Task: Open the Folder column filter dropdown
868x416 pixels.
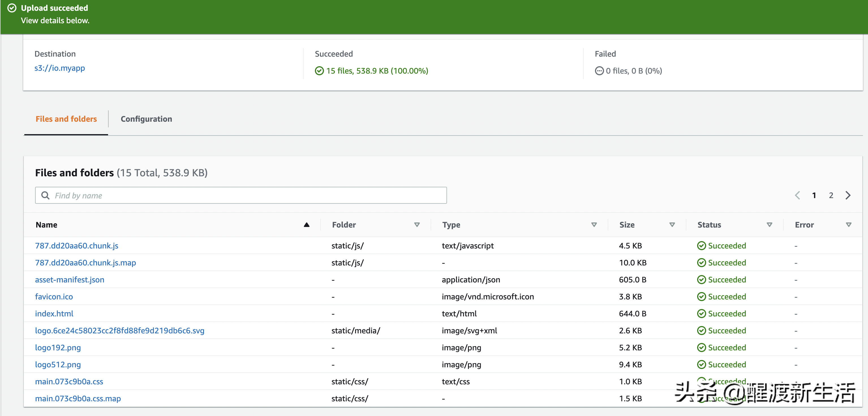Action: coord(417,225)
